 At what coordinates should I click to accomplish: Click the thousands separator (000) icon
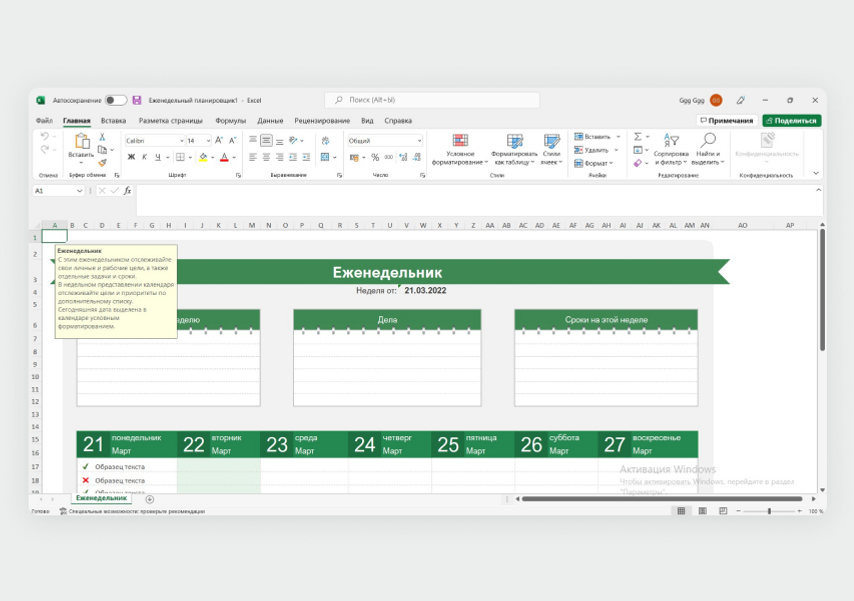pos(388,157)
